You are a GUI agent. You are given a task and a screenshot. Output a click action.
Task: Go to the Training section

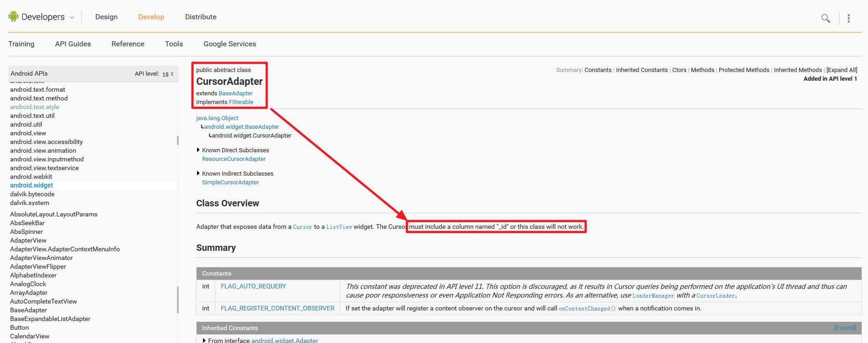coord(21,44)
